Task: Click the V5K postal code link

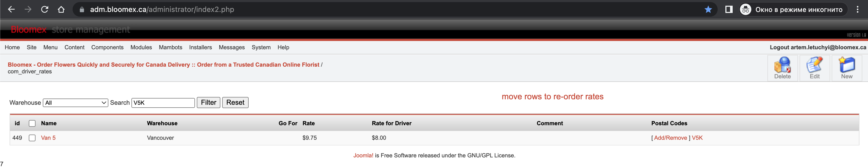Action: [x=697, y=138]
